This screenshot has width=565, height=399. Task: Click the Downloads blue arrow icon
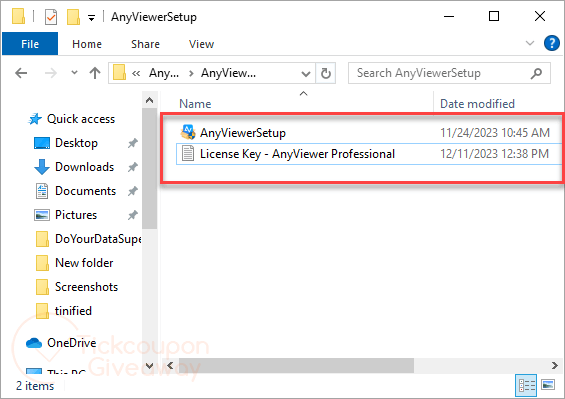[41, 167]
